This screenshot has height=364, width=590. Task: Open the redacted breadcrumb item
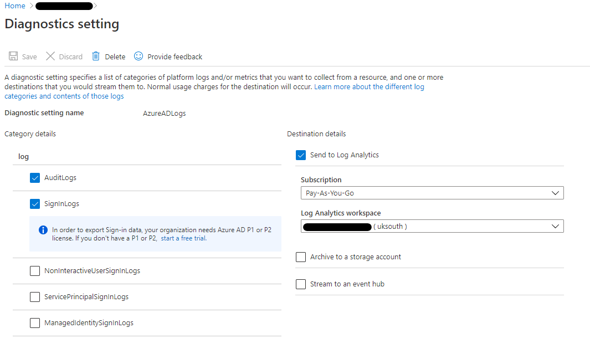[64, 6]
